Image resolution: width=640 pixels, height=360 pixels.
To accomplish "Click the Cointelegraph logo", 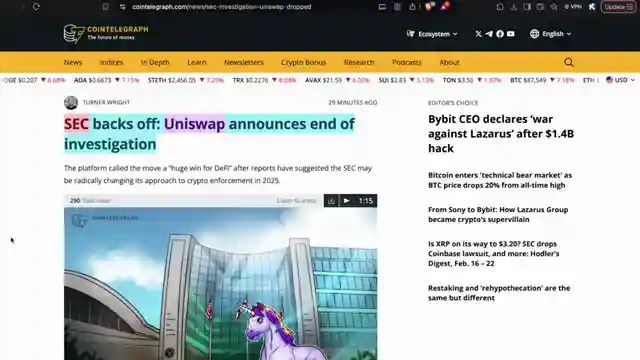I will (x=106, y=33).
